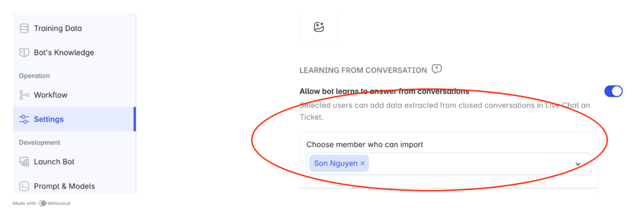Remove Son Nguyen from selected members
This screenshot has width=644, height=213.
point(362,164)
